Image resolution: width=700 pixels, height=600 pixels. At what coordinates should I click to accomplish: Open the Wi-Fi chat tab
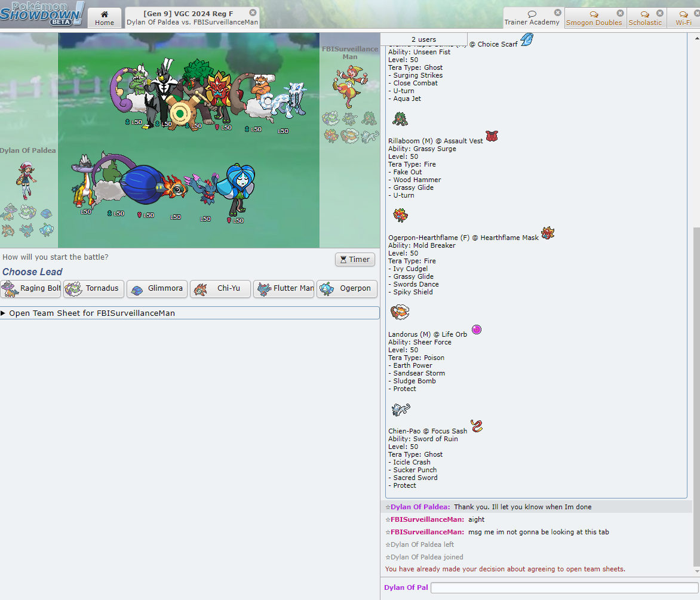[683, 19]
